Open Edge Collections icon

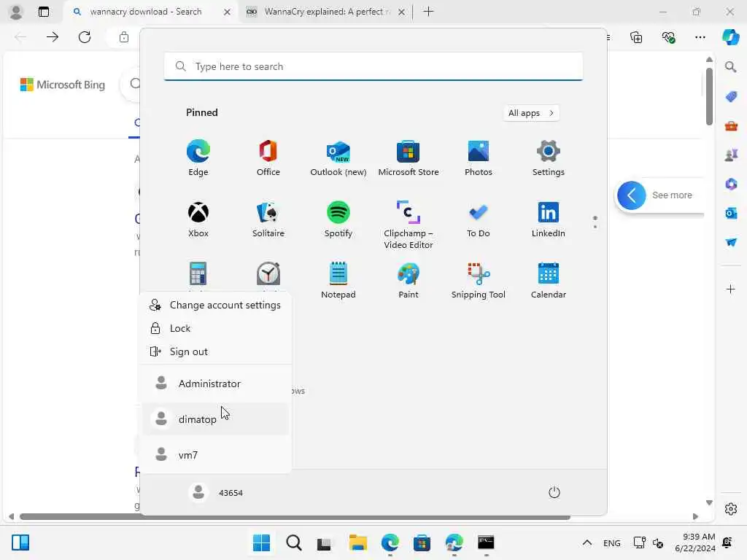click(x=636, y=37)
